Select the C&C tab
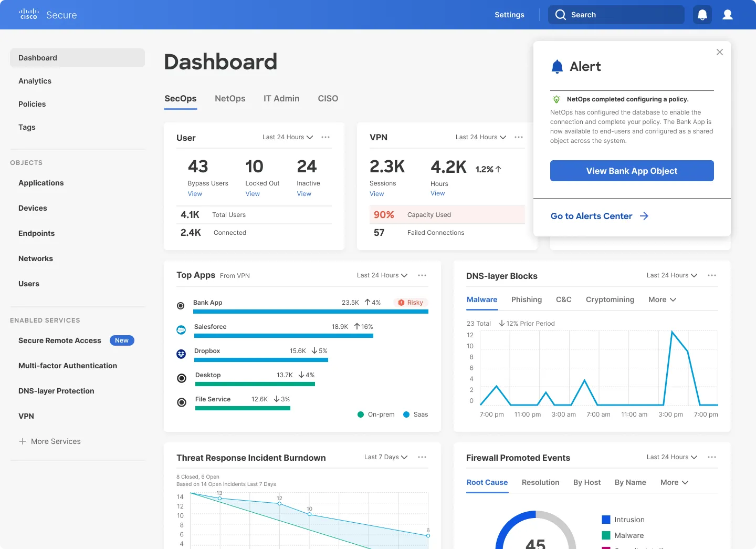Image resolution: width=756 pixels, height=549 pixels. [564, 299]
